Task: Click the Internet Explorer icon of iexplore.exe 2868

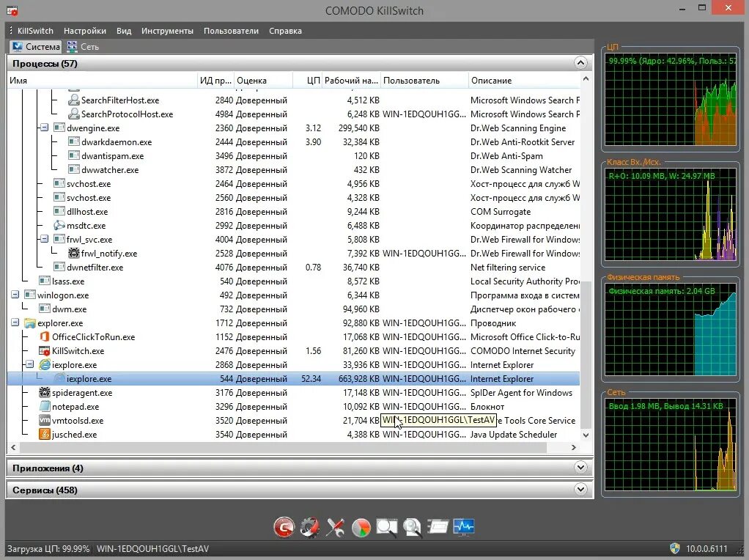Action: (x=45, y=364)
